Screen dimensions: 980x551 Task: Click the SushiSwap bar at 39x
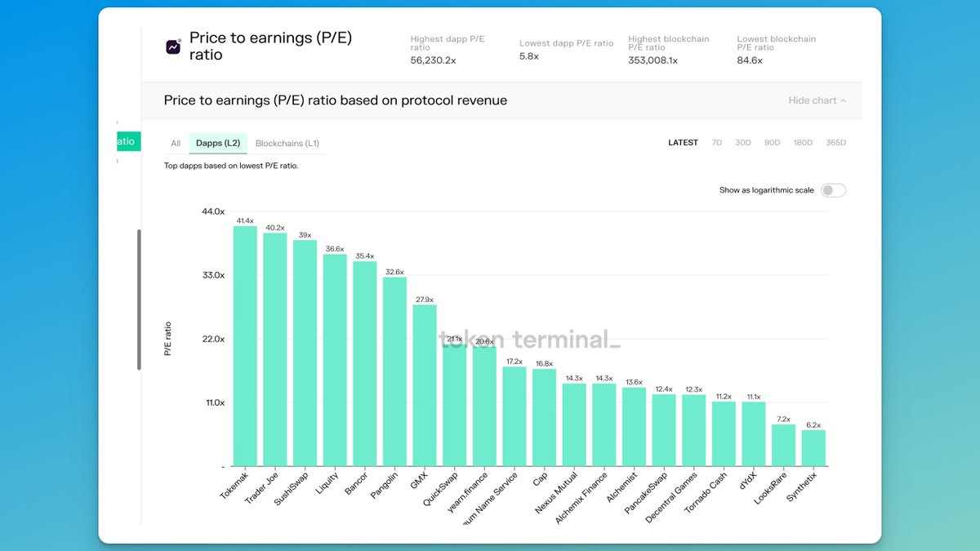pyautogui.click(x=305, y=353)
